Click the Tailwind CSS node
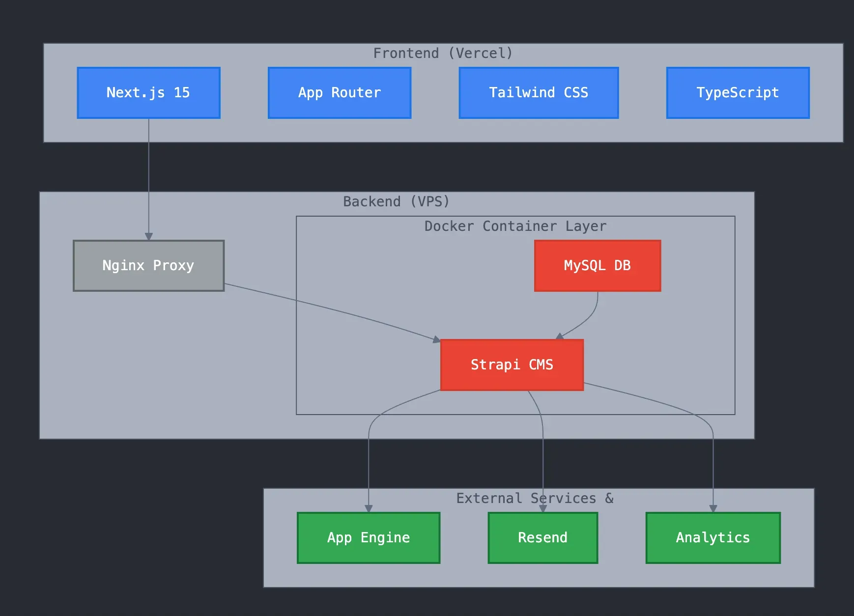 [x=539, y=93]
